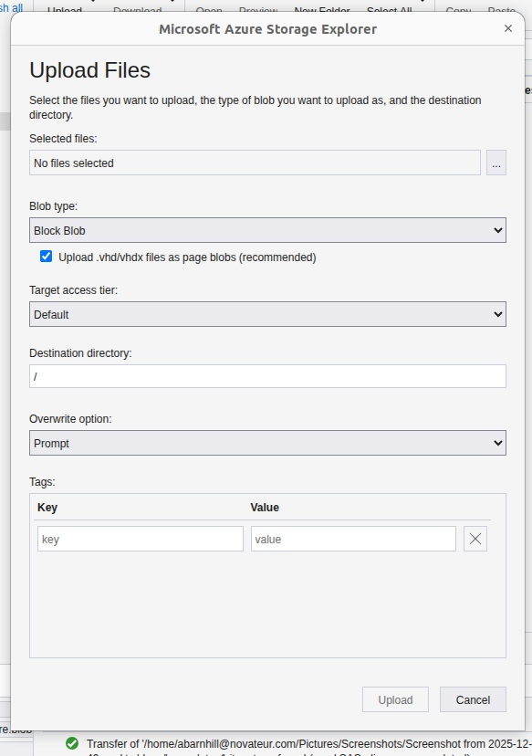Click the Microsoft Azure Storage Explorer title
Image resolution: width=532 pixels, height=756 pixels.
(268, 29)
